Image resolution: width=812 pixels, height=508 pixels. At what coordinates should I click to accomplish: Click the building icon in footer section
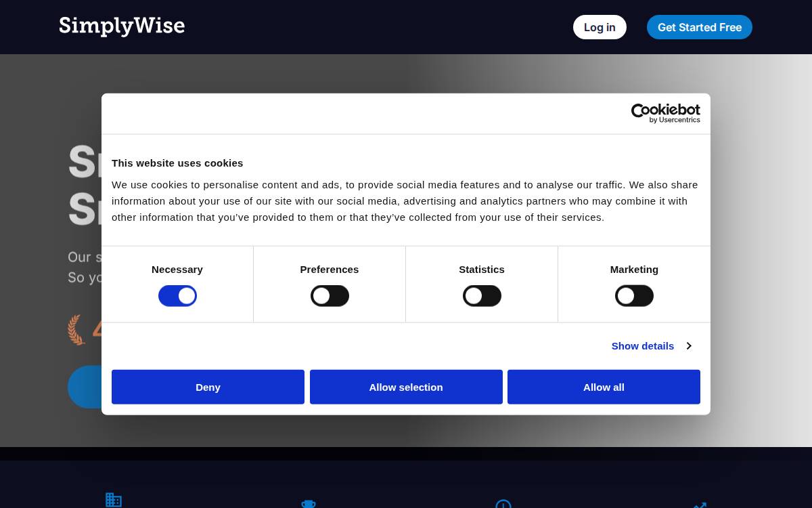114,500
